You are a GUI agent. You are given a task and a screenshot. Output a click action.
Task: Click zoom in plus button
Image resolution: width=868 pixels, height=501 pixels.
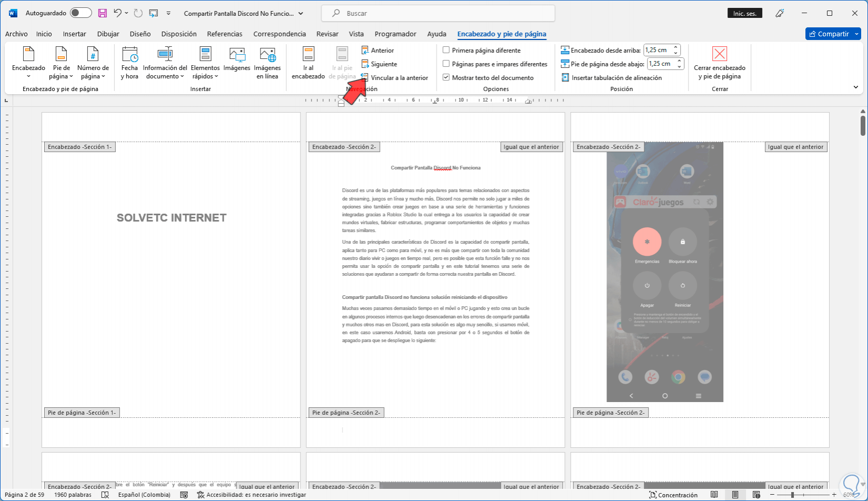tap(834, 495)
